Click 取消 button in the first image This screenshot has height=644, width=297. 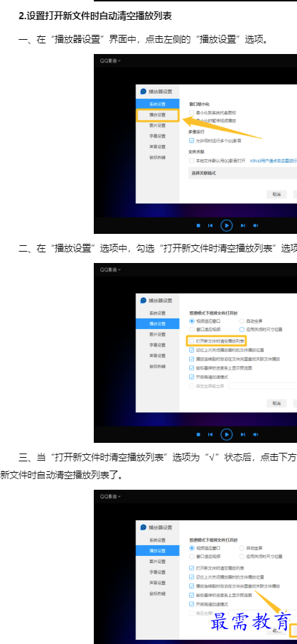click(x=276, y=195)
